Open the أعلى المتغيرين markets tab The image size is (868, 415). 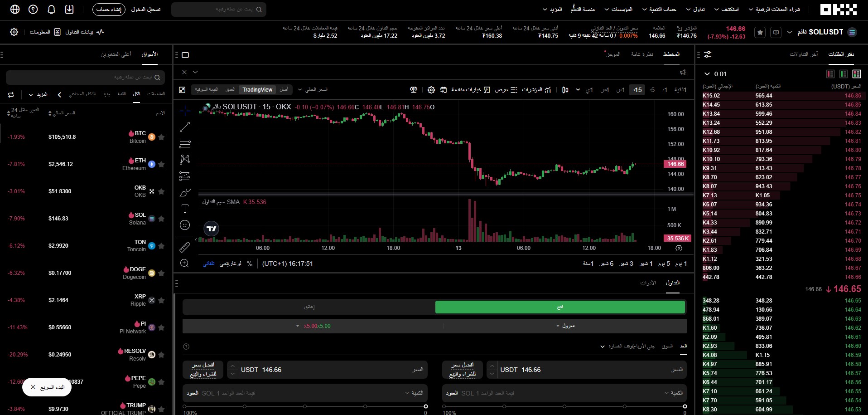coord(117,54)
